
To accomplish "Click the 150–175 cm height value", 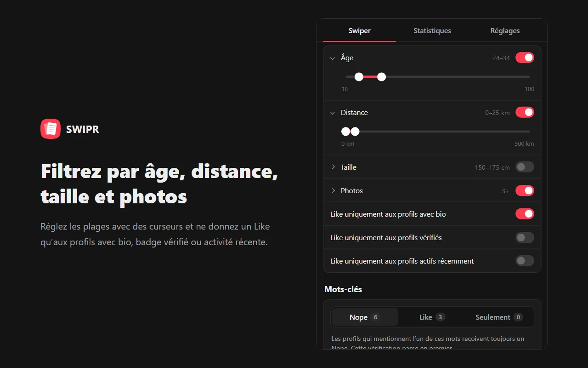I will (492, 167).
